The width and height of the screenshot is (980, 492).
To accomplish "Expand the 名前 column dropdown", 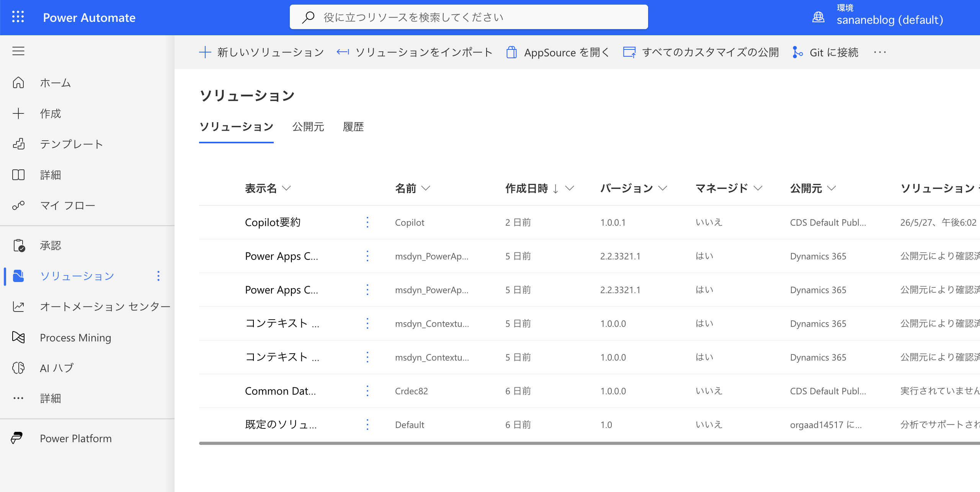I will 426,188.
